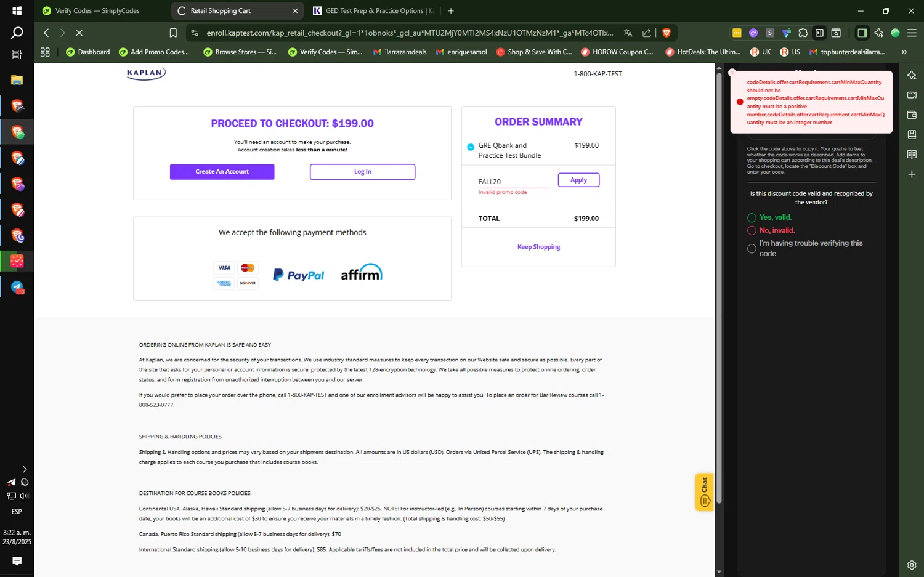Select 'I'm having trouble verifying this code'
The image size is (924, 577).
(752, 249)
